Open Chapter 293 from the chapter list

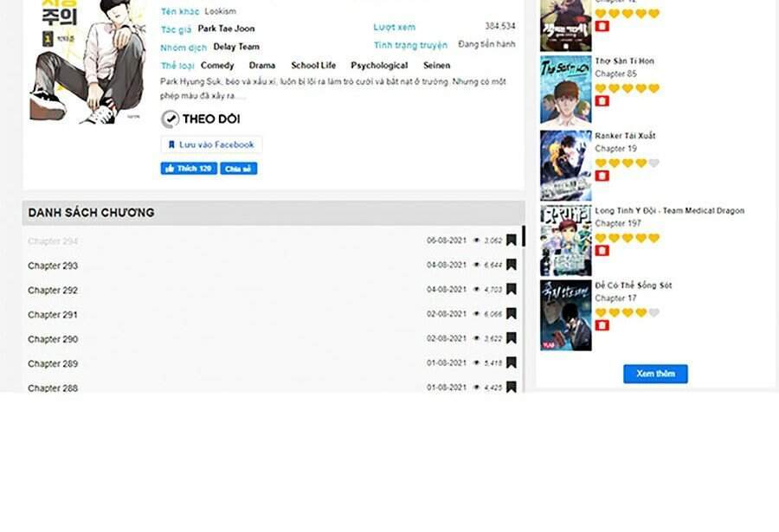tap(53, 266)
